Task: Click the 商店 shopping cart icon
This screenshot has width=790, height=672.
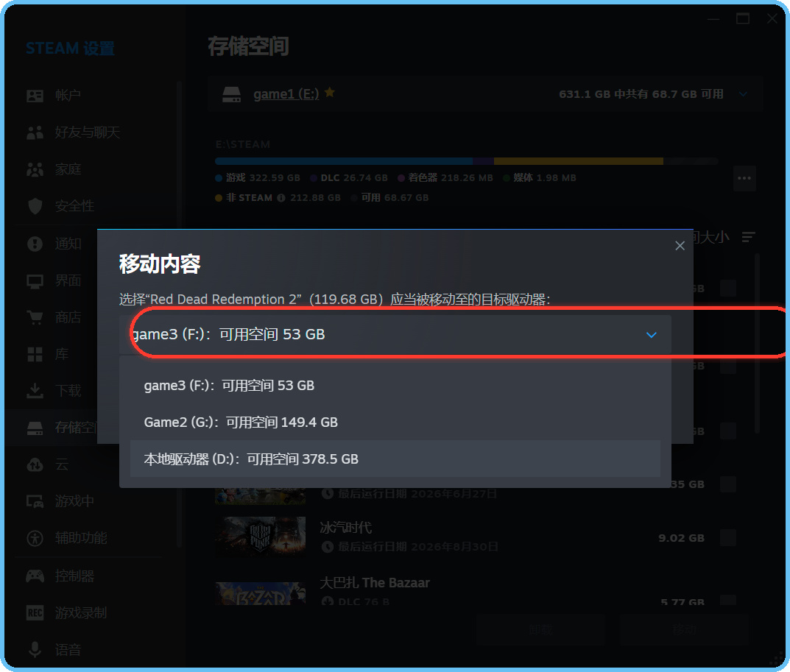Action: [x=35, y=317]
